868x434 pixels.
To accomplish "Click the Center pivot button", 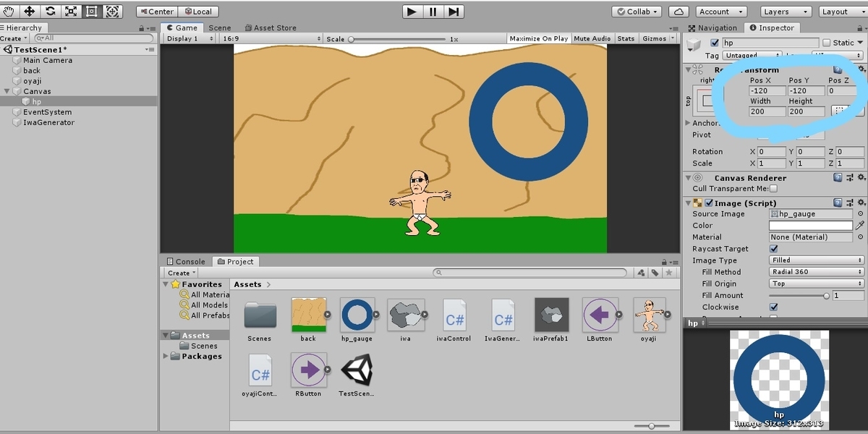I will (157, 12).
